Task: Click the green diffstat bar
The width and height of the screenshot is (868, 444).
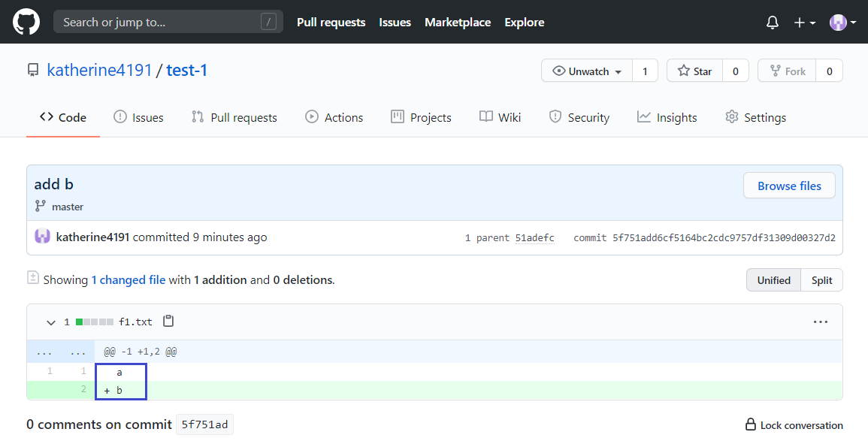Action: [x=95, y=322]
